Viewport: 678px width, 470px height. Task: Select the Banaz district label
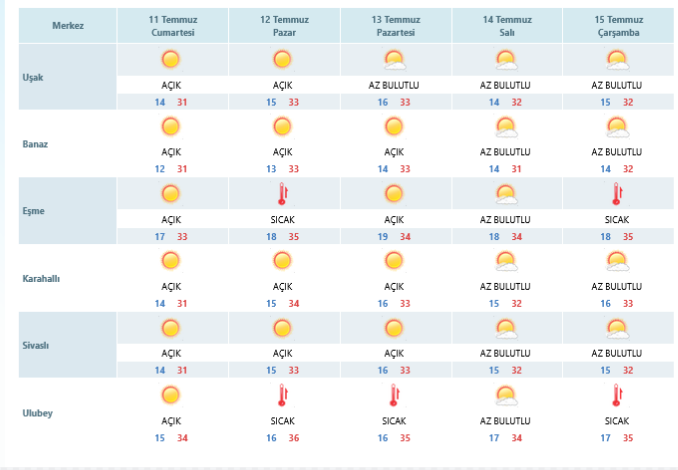[x=35, y=144]
